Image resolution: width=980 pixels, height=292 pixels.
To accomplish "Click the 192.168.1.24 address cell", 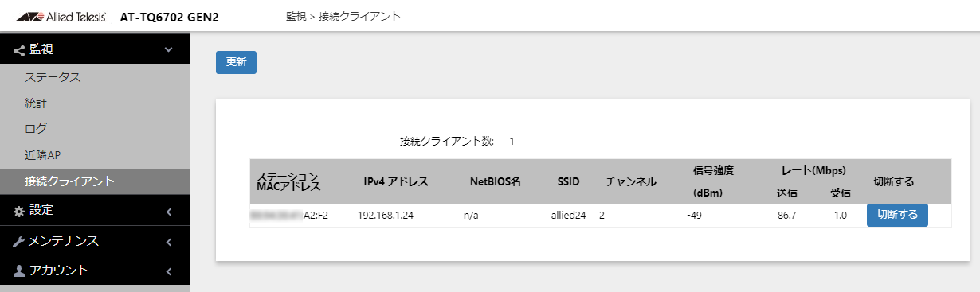I will coord(386,215).
